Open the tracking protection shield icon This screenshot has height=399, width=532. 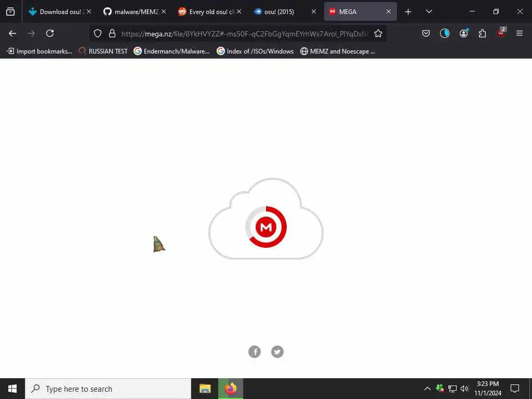[98, 33]
